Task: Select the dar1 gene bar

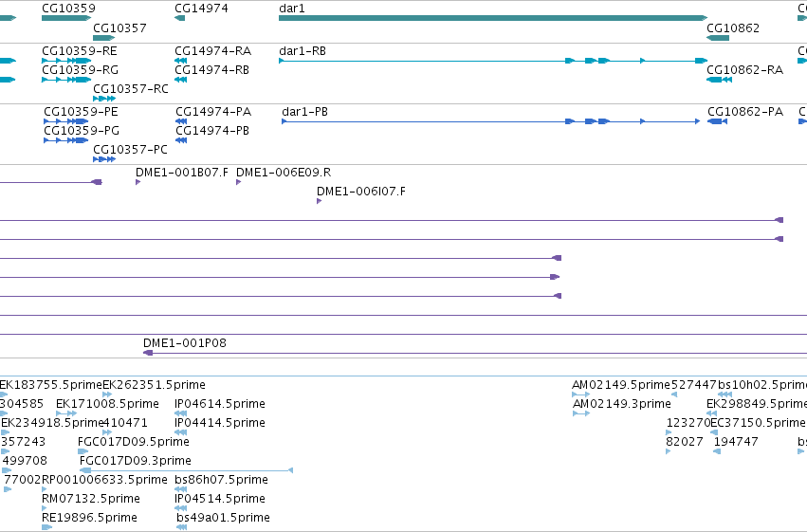Action: coord(493,18)
